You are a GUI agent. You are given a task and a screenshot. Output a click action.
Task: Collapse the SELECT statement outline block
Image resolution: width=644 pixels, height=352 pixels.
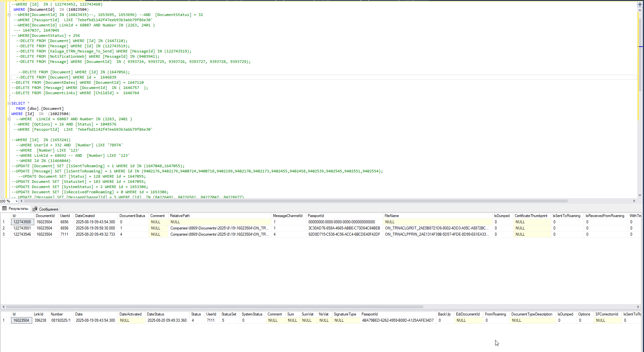coord(9,103)
